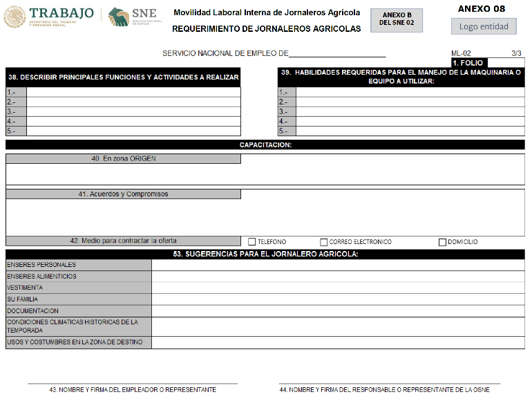Viewport: 532px width, 399px height.
Task: Click the Logo entidad placeholder button
Action: [x=484, y=27]
